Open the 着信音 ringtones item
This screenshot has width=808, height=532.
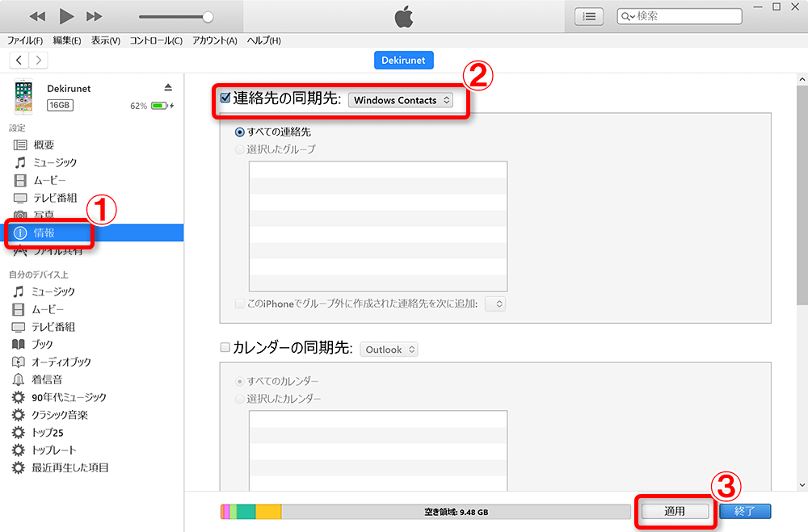tap(47, 379)
